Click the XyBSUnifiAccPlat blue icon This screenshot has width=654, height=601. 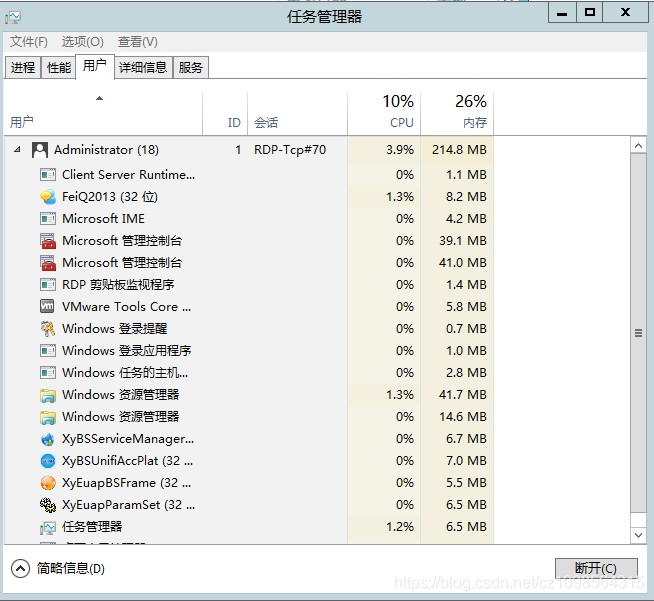[48, 461]
